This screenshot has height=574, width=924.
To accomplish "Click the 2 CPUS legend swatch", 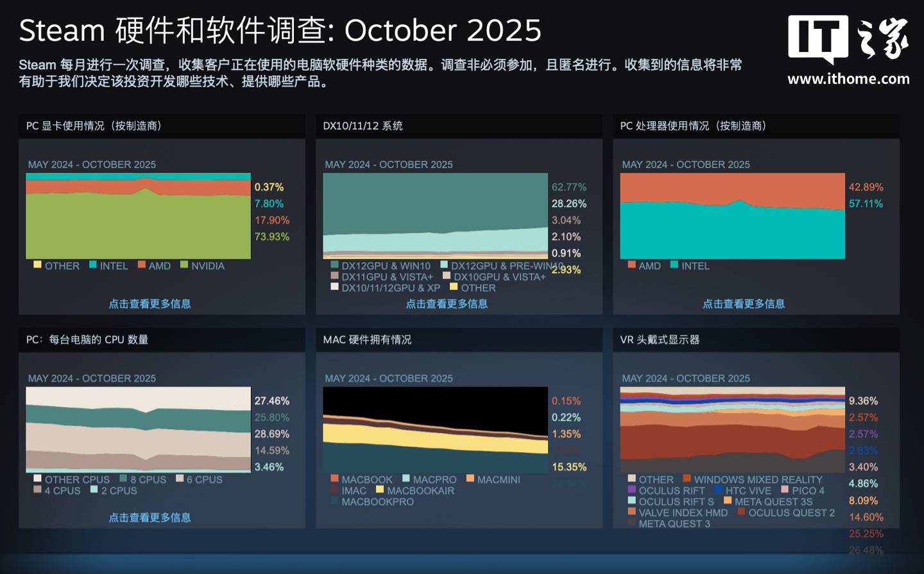I will (94, 489).
